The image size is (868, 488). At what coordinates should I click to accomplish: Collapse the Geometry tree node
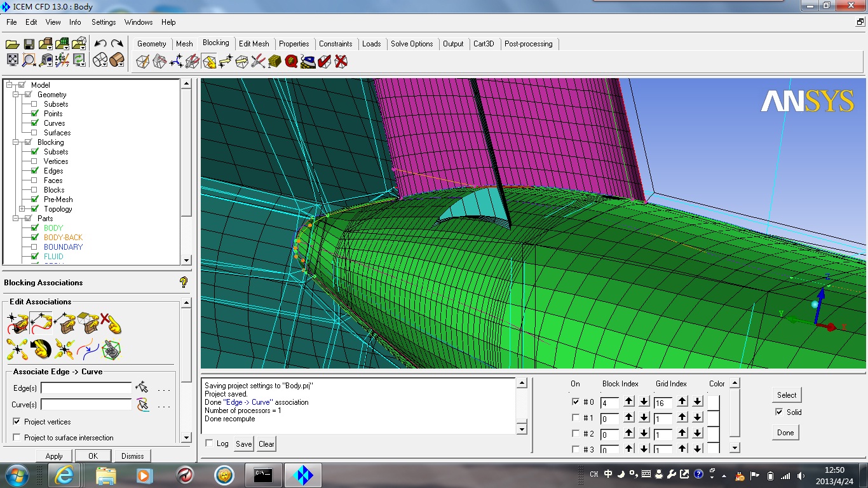tap(15, 95)
